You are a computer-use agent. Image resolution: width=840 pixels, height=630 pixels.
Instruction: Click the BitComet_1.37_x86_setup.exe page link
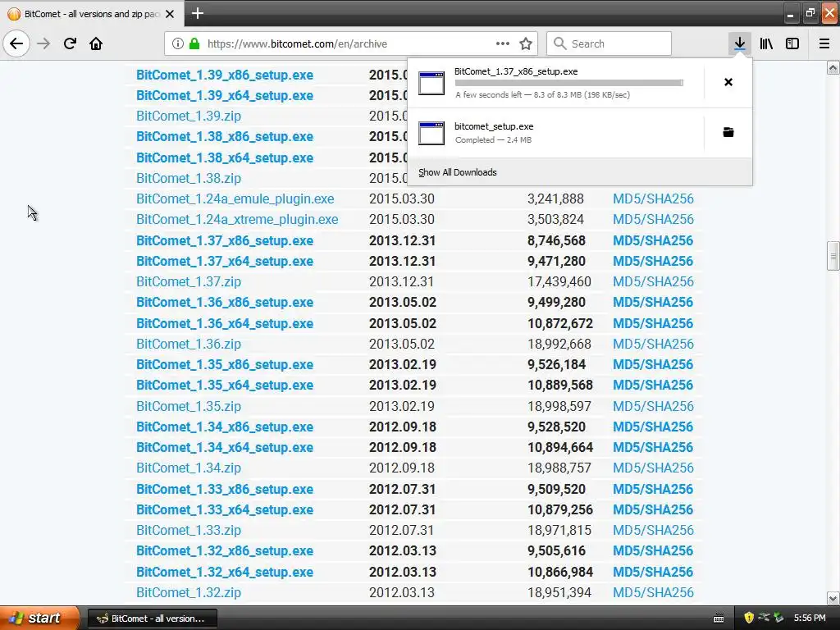[x=225, y=240]
